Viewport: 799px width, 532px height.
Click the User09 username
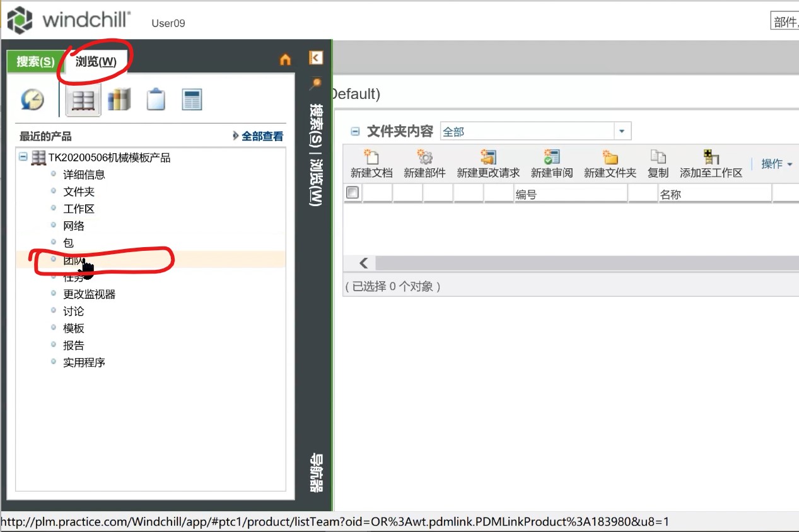[168, 23]
